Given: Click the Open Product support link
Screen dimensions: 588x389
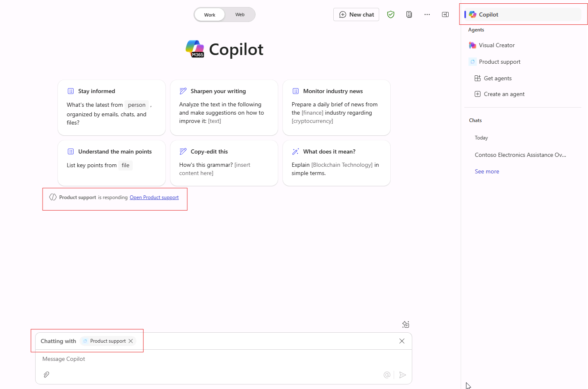Looking at the screenshot, I should pyautogui.click(x=154, y=197).
